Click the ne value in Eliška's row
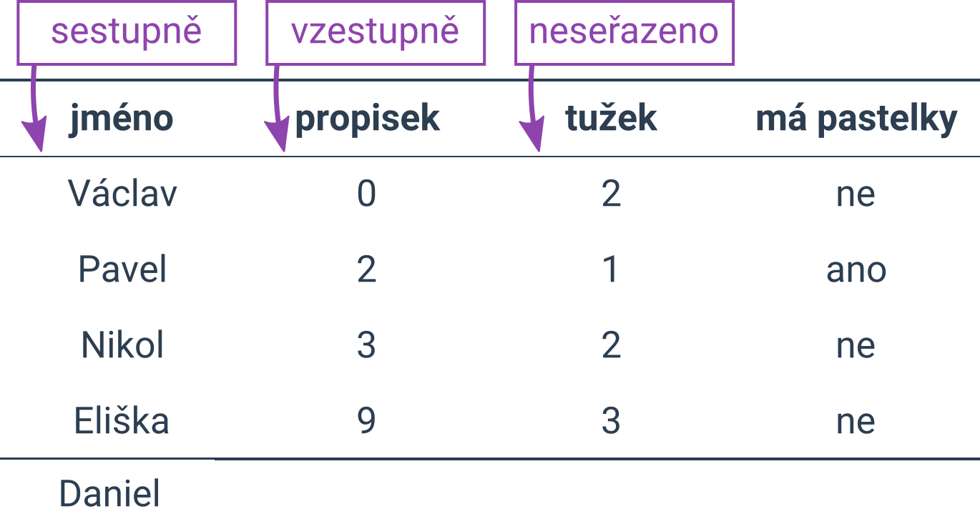The height and width of the screenshot is (529, 980). pyautogui.click(x=856, y=423)
